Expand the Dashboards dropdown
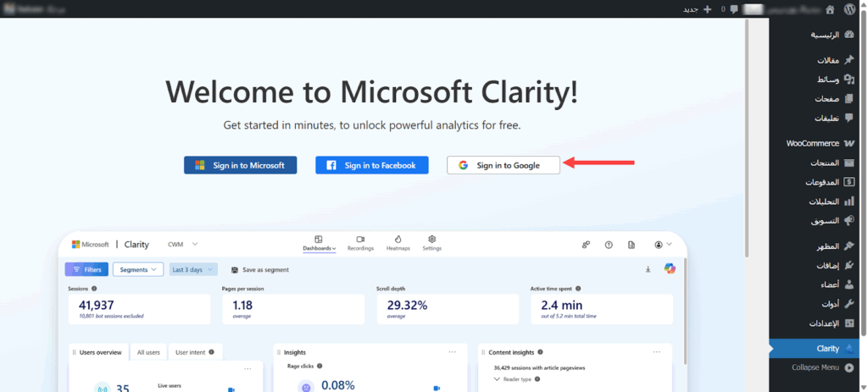 coord(319,244)
